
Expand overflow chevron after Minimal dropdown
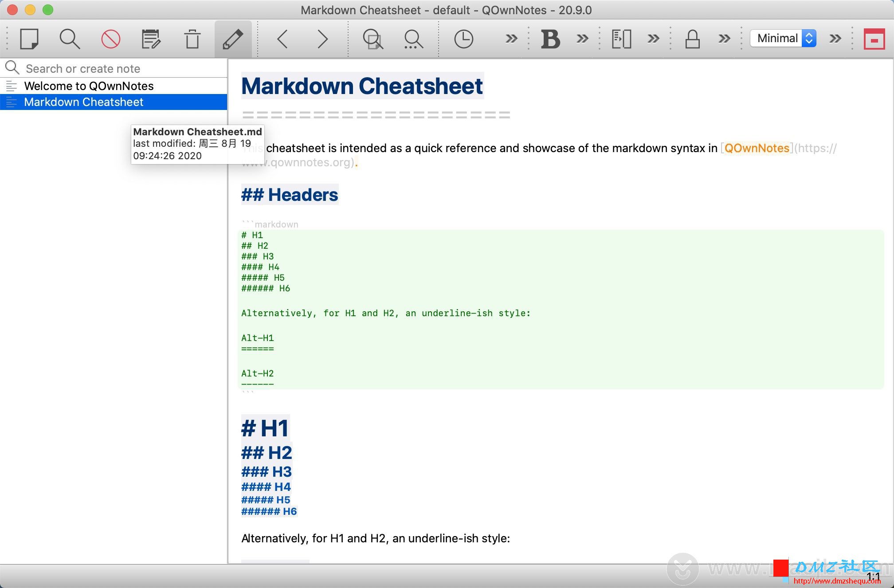(835, 39)
